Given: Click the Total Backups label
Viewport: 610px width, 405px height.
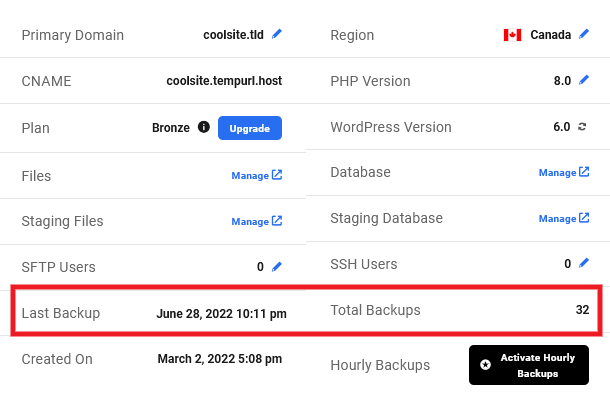Looking at the screenshot, I should pos(375,310).
